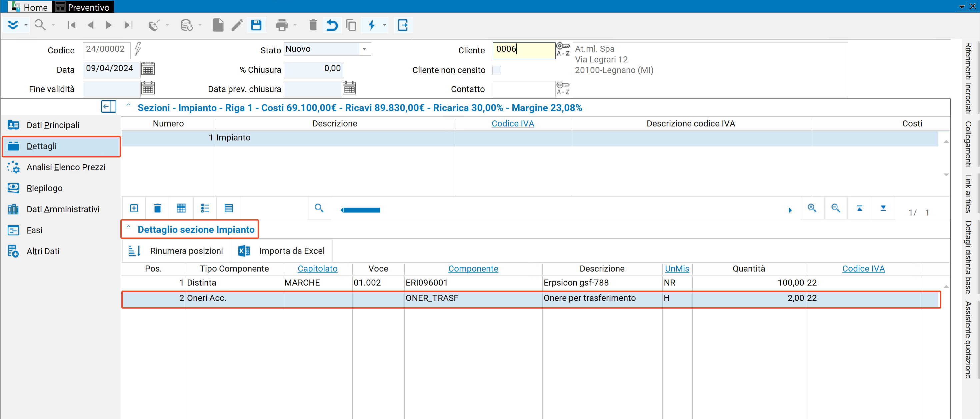Open calendar for Data prev. chiusura
Screen dimensions: 980x419
(x=349, y=88)
